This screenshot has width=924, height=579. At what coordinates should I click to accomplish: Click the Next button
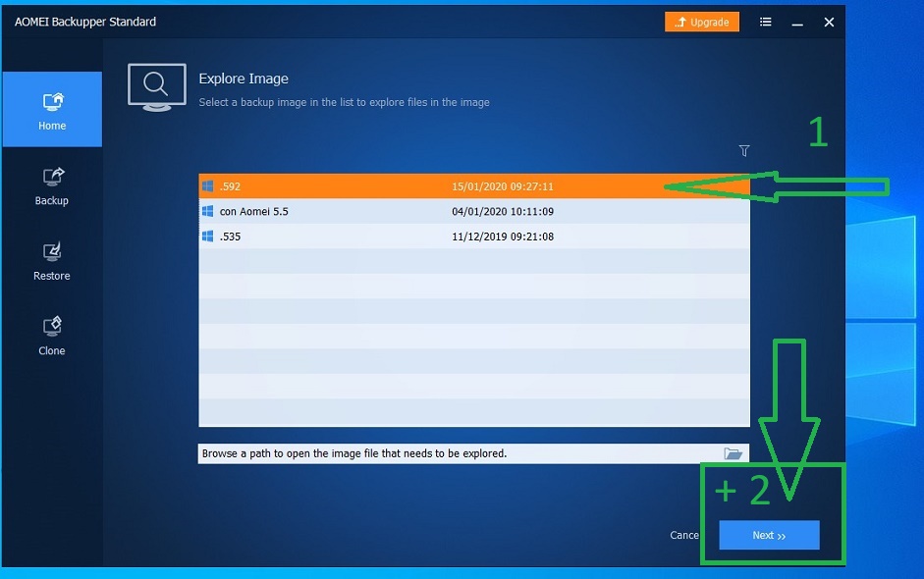(x=769, y=535)
